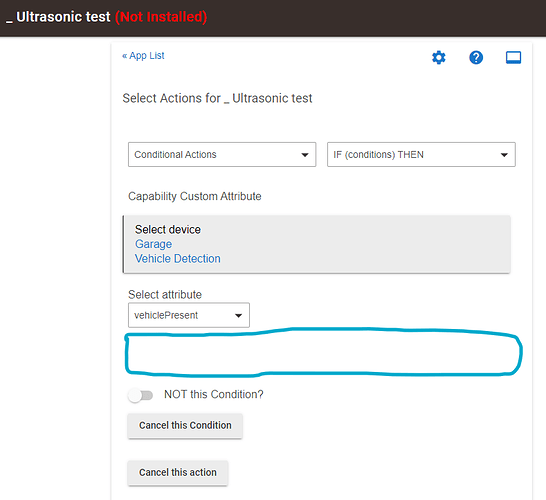Click the vehiclePresent dropdown arrow
The width and height of the screenshot is (546, 500).
pyautogui.click(x=239, y=316)
